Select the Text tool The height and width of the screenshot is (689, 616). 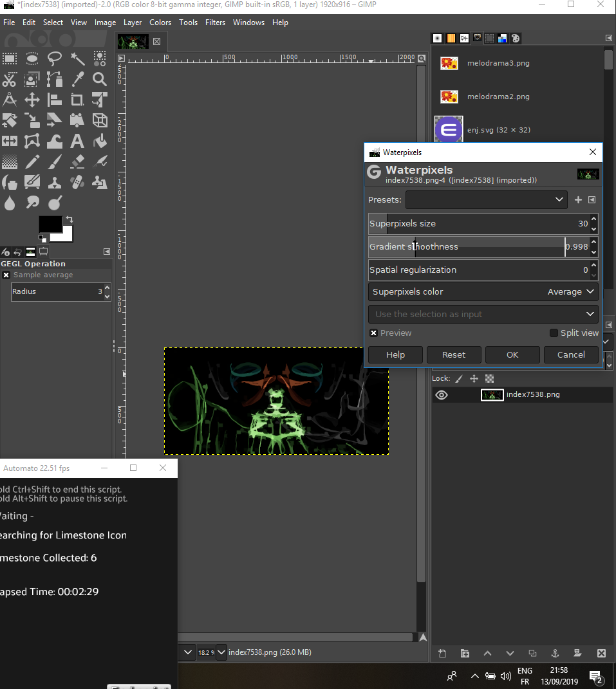click(x=77, y=141)
